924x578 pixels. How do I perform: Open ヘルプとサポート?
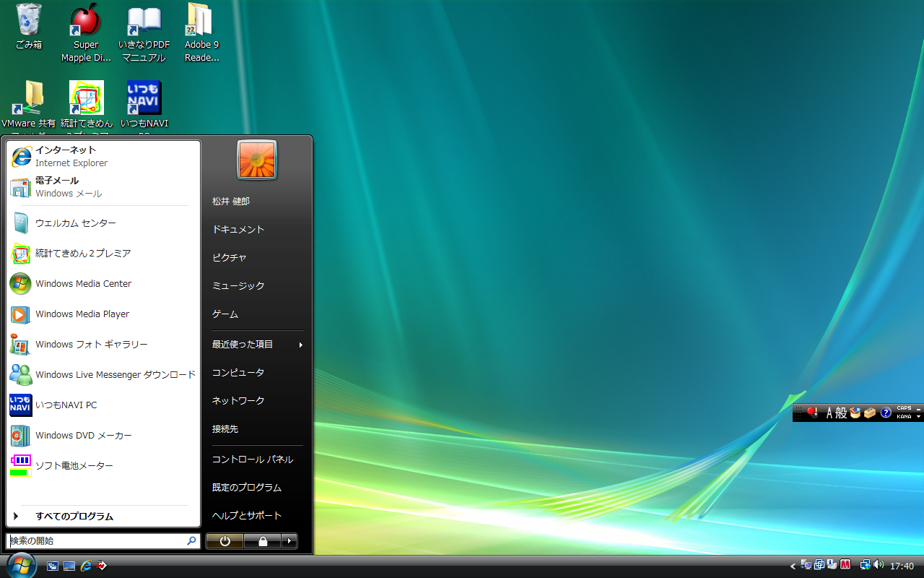coord(257,516)
